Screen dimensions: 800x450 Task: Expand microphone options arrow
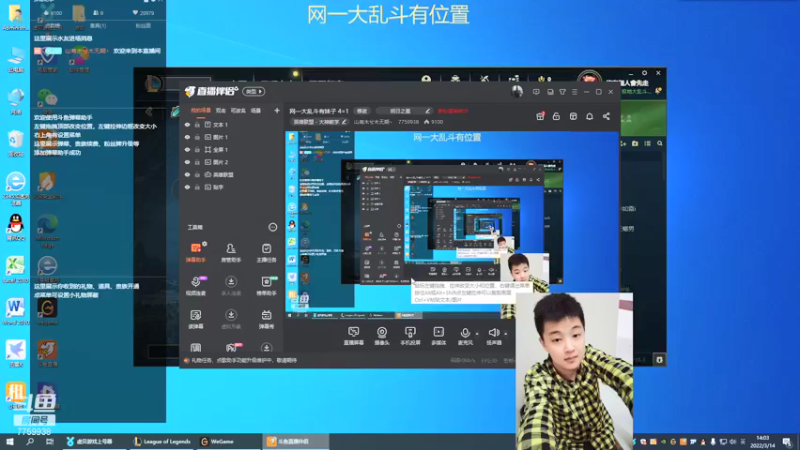pos(478,334)
